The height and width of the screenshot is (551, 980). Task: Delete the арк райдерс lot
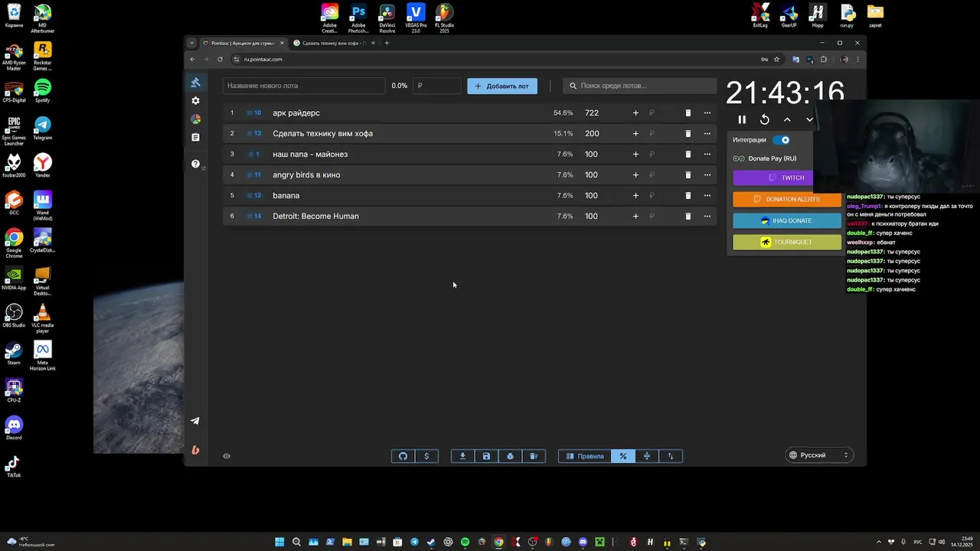click(688, 112)
